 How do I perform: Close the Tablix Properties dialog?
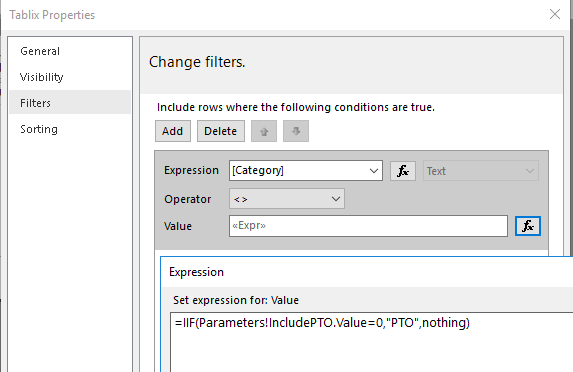[555, 14]
